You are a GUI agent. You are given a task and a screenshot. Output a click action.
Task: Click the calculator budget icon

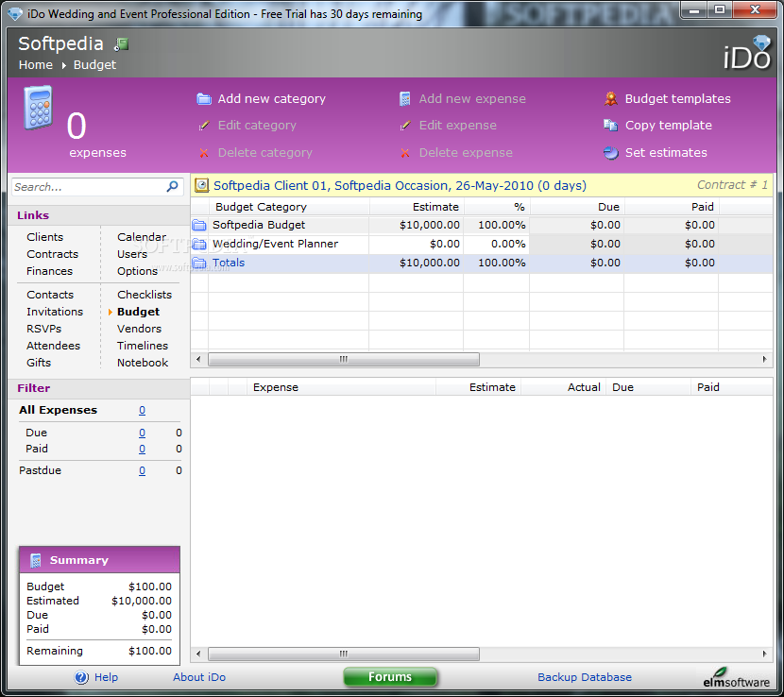pos(38,108)
